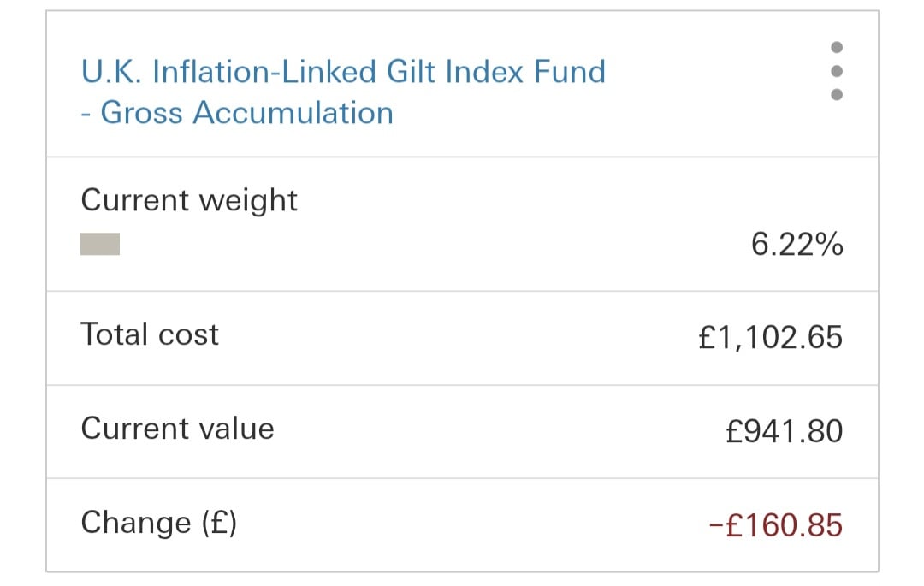This screenshot has width=924, height=586.
Task: Open the U.K. Inflation-Linked Gilt Index Fund link
Action: 342,71
